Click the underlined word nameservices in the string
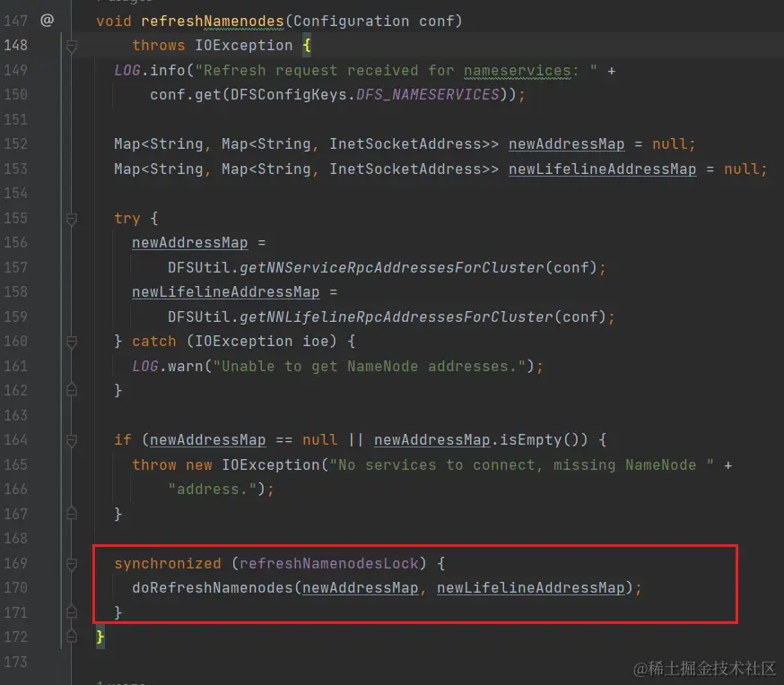This screenshot has height=685, width=784. [x=517, y=71]
